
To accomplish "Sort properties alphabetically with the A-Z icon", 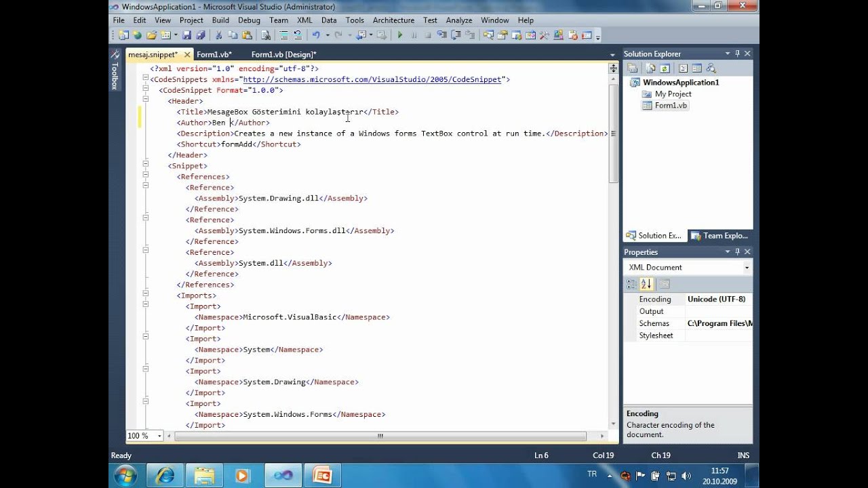I will 646,284.
